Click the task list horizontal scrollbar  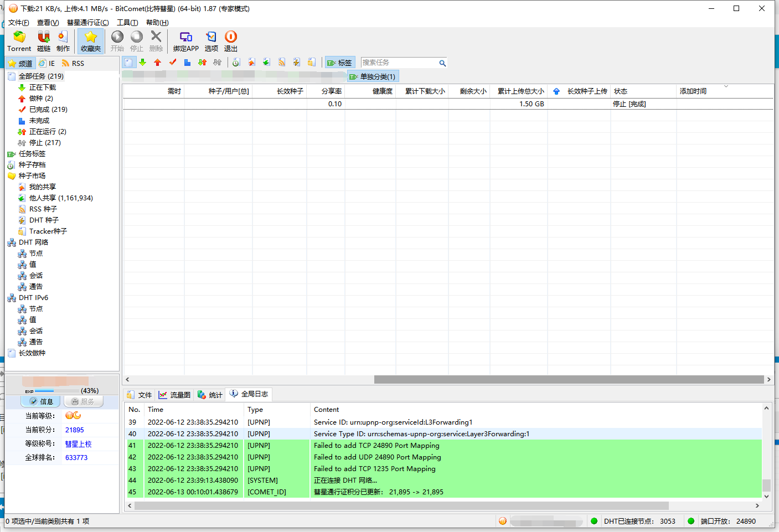[569, 380]
